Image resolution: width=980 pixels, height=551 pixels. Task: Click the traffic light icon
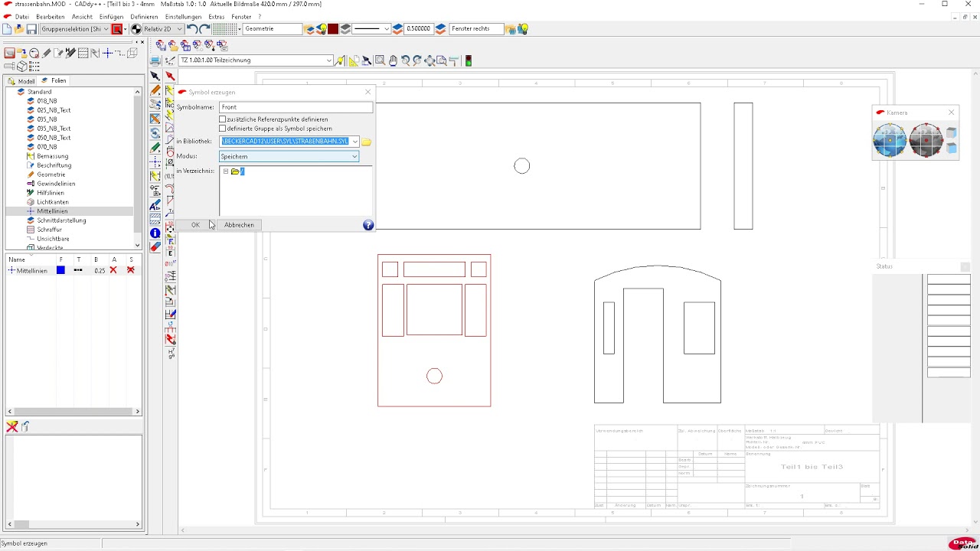(468, 60)
